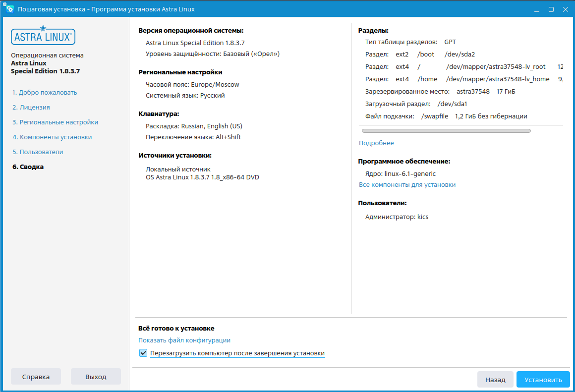
Task: Open step 2 Лицензия
Action: point(31,108)
